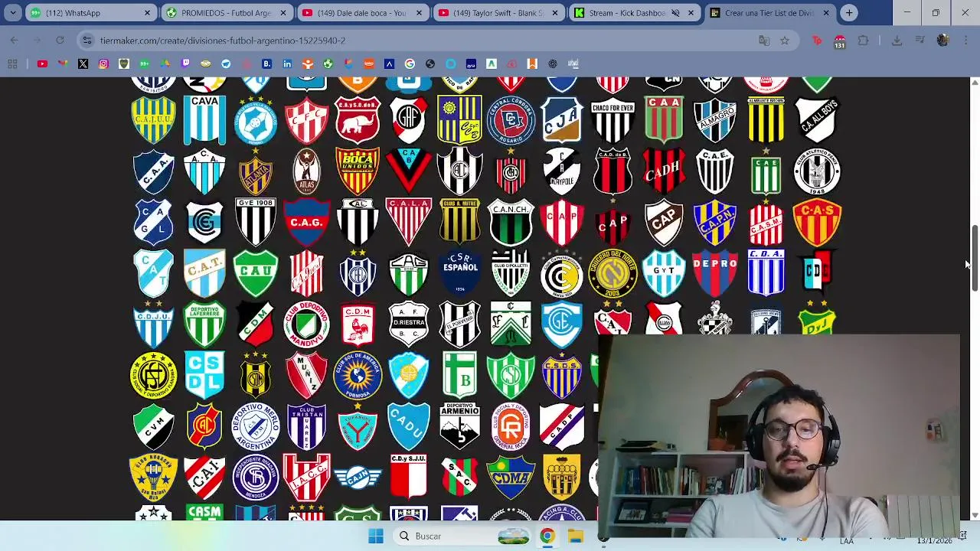The image size is (980, 551).
Task: Select the CADH red-black crest
Action: (x=664, y=171)
